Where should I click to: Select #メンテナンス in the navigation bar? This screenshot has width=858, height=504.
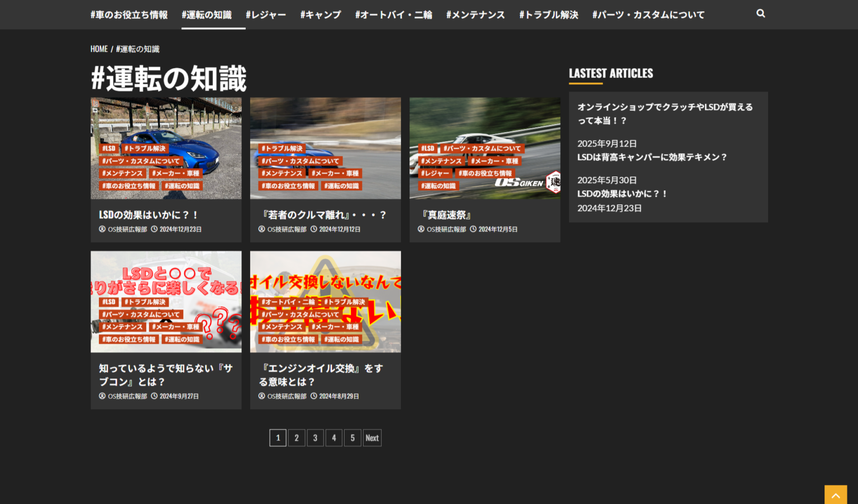(x=475, y=15)
